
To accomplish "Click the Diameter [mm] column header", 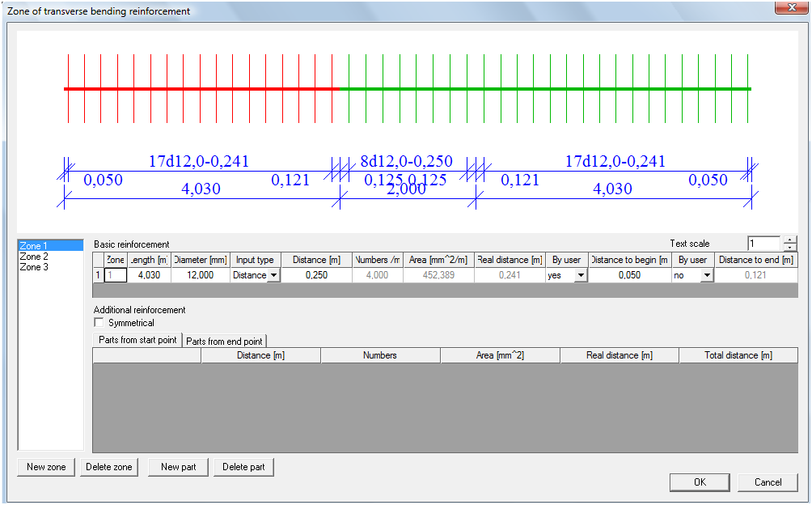I will [x=201, y=260].
